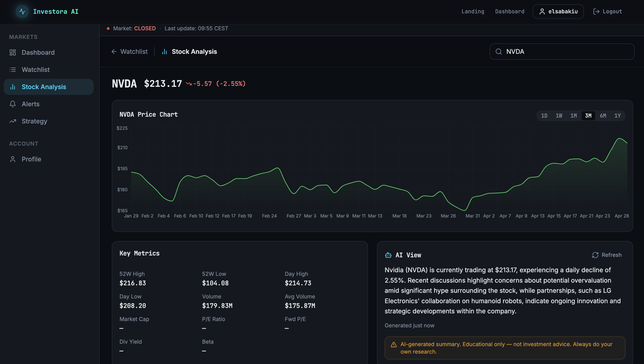Screen dimensions: 644x364
Task: Switch chart to 1M range
Action: tap(573, 116)
